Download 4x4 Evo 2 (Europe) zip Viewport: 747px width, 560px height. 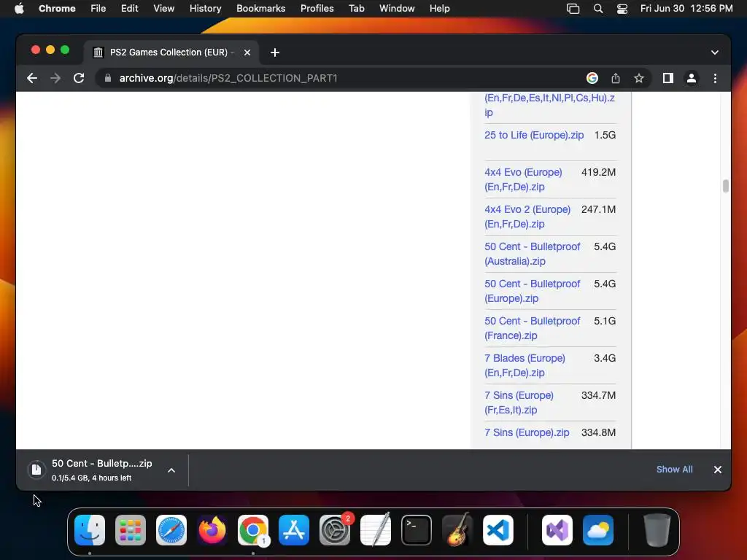click(x=527, y=217)
